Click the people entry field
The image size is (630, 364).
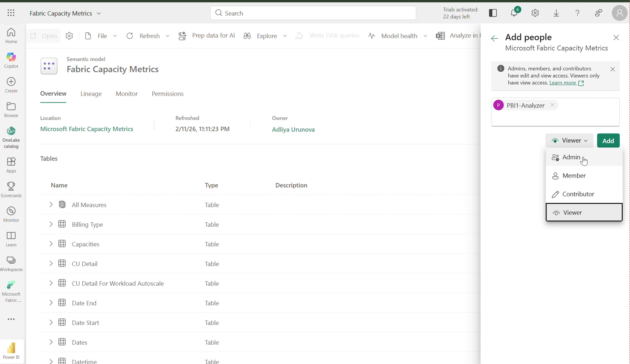(555, 112)
